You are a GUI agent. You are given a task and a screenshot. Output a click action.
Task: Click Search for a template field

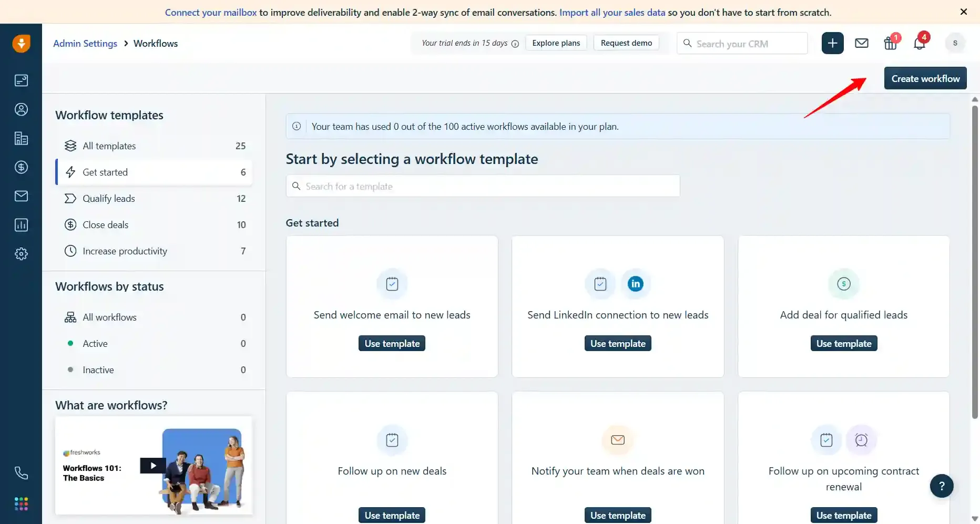tap(483, 186)
